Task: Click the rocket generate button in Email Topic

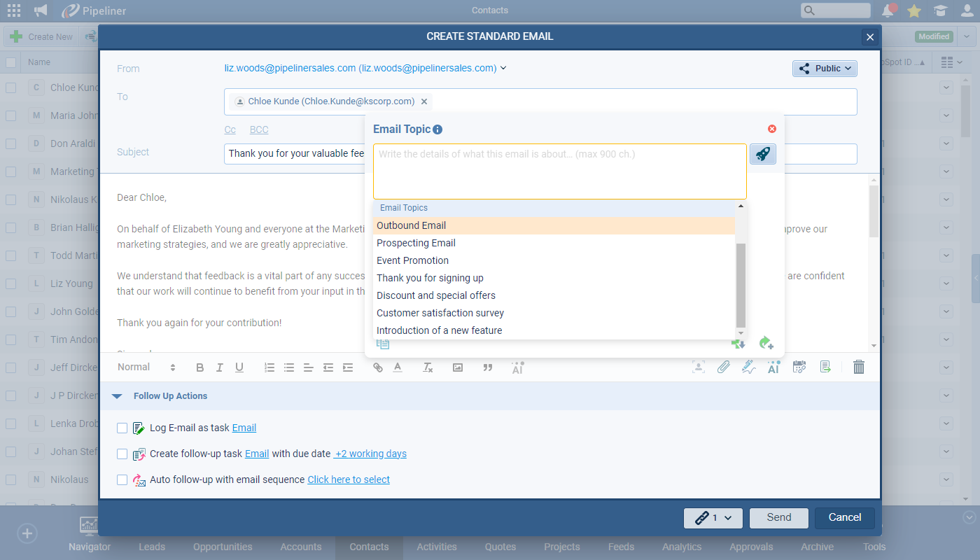Action: tap(762, 154)
